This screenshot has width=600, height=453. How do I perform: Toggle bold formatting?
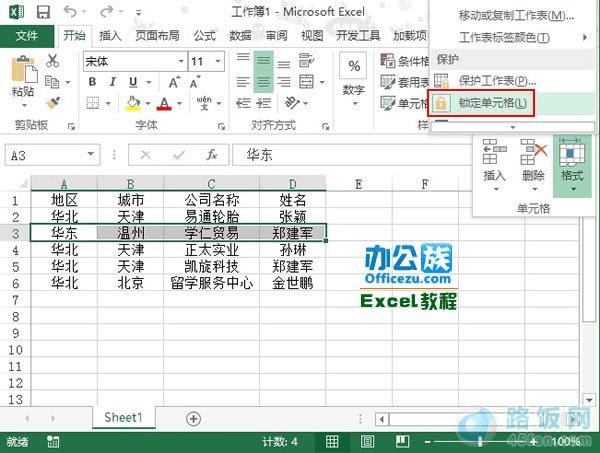tap(92, 81)
